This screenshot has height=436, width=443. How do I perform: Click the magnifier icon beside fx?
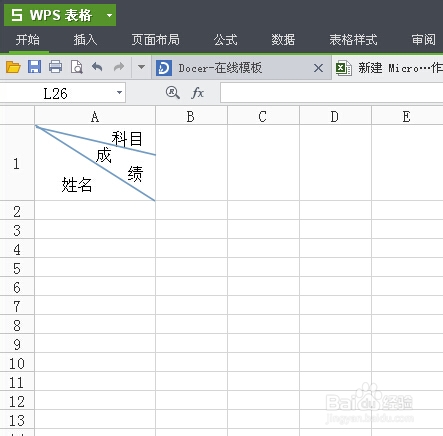click(x=173, y=92)
